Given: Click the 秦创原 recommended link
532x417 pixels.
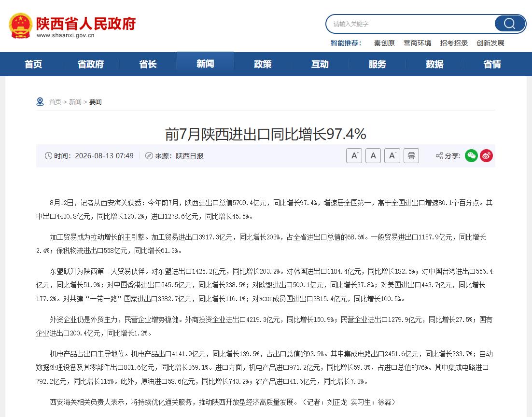Looking at the screenshot, I should pos(384,43).
